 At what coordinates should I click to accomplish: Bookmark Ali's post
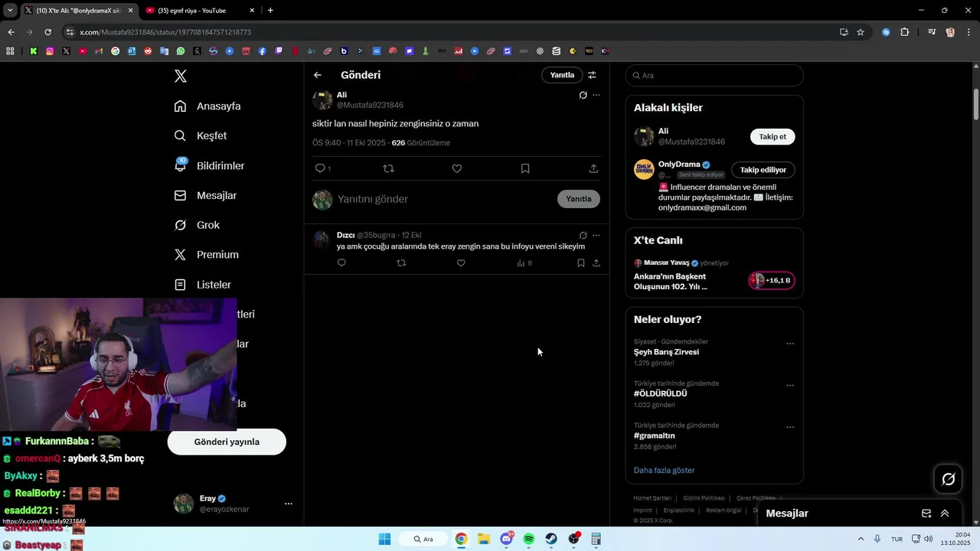pos(525,168)
